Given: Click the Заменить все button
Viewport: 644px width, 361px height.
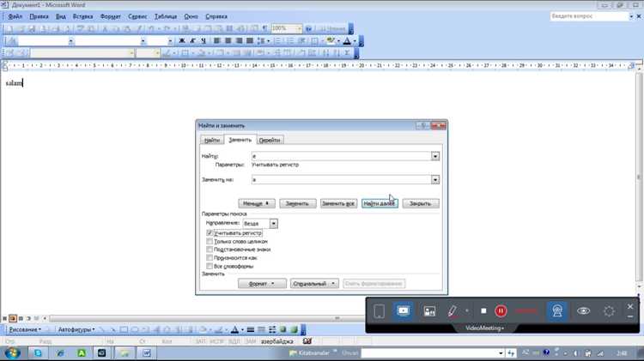Looking at the screenshot, I should pos(338,203).
